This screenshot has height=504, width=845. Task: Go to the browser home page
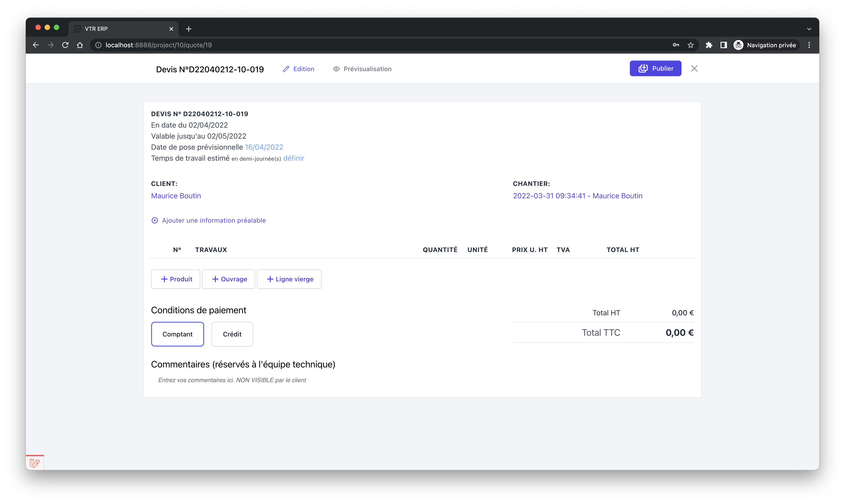coord(80,45)
